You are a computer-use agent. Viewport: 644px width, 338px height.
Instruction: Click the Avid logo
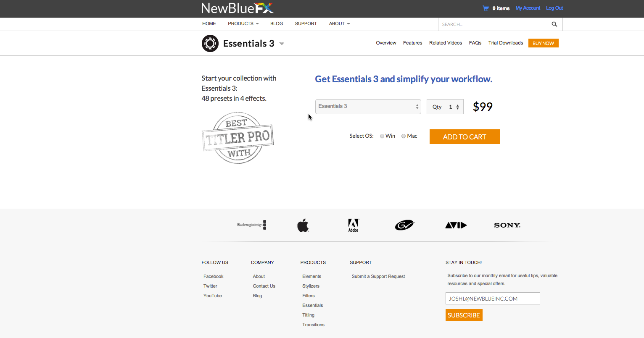pos(456,225)
